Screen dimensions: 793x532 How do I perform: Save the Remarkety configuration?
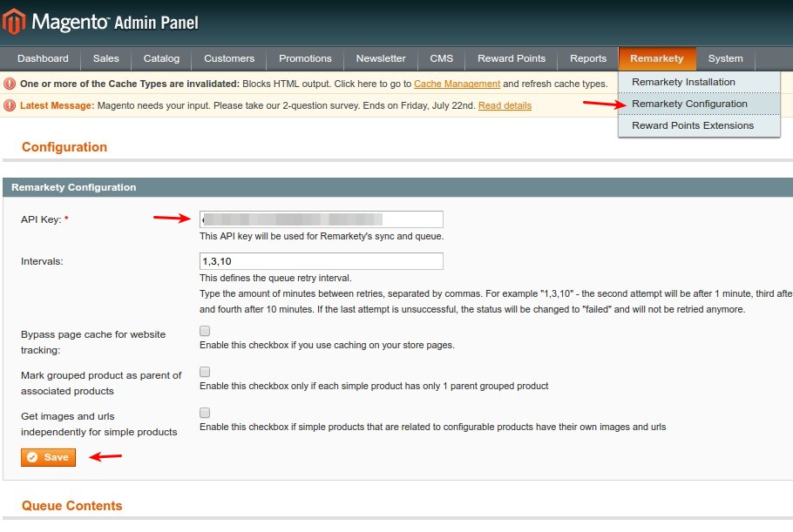tap(49, 457)
